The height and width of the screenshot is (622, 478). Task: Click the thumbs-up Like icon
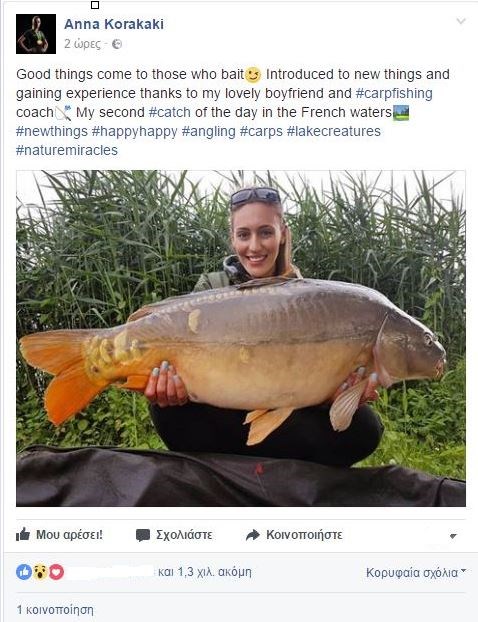(23, 535)
